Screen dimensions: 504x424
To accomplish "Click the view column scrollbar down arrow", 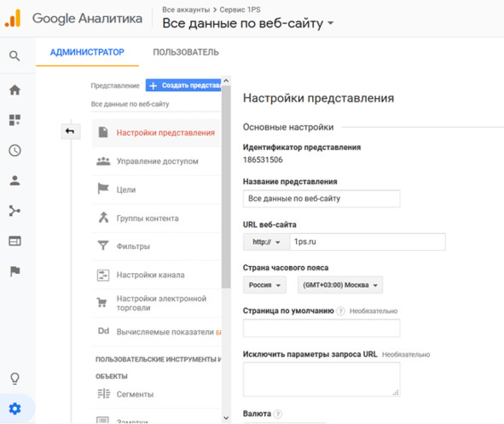I will click(226, 418).
